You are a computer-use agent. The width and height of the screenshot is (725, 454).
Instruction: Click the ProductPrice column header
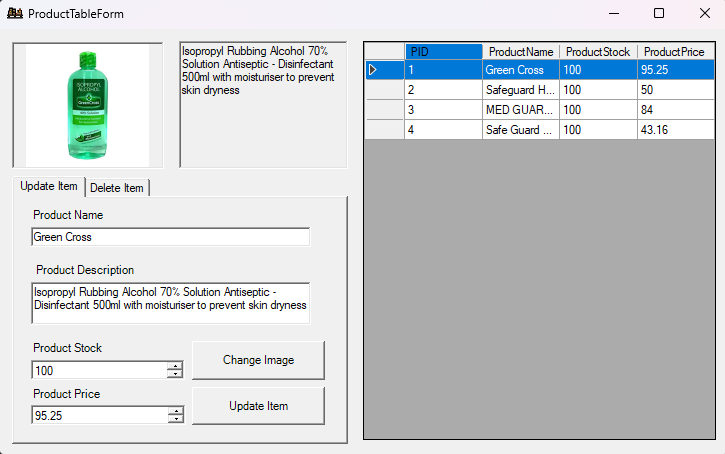pyautogui.click(x=673, y=52)
